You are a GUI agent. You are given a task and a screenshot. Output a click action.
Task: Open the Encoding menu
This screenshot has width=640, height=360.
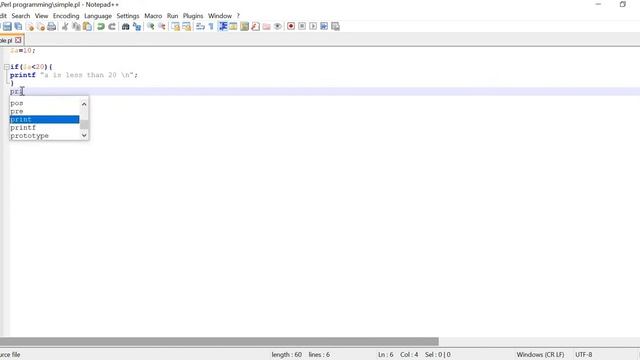pyautogui.click(x=66, y=16)
